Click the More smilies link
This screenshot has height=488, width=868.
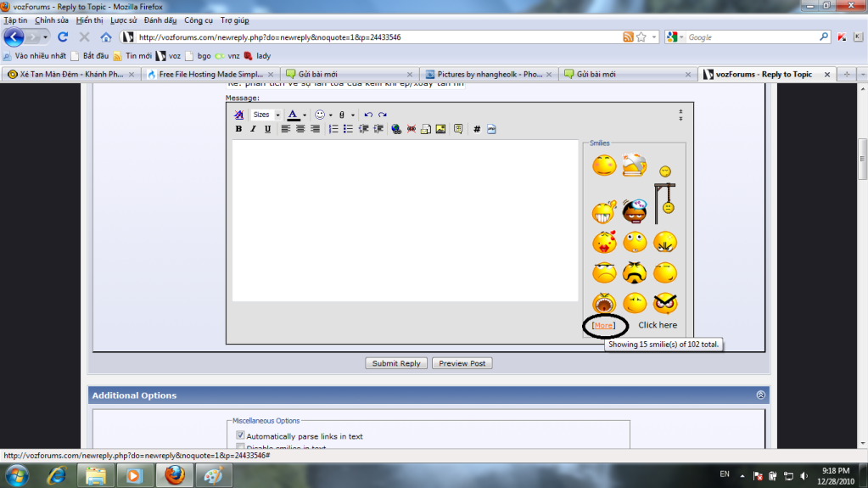click(x=603, y=325)
